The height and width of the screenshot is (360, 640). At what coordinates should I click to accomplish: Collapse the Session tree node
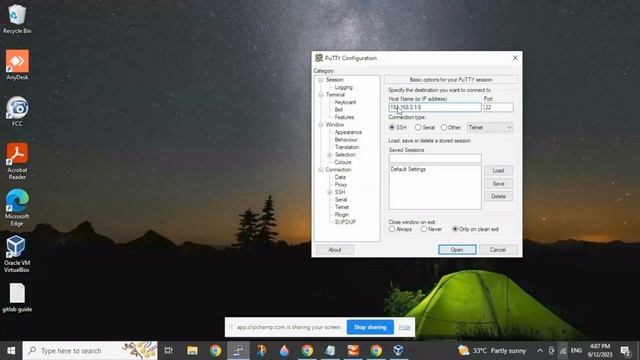[x=321, y=80]
